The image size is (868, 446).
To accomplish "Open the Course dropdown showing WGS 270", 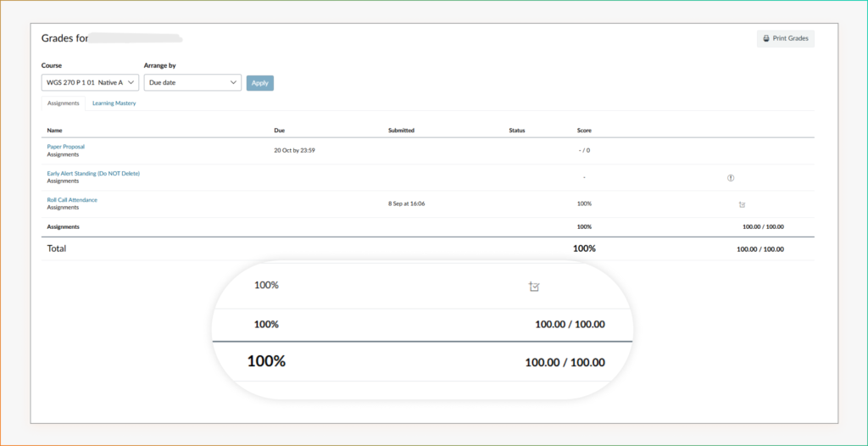I will tap(90, 82).
